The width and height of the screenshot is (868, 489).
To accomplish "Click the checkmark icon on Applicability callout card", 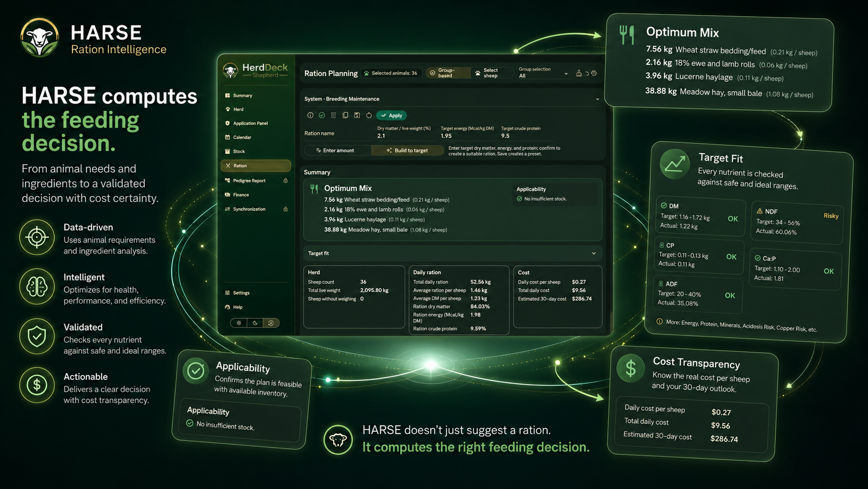I will (196, 371).
